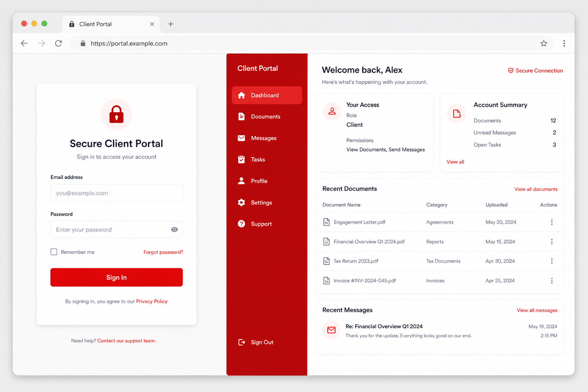Click the Password input field
This screenshot has width=588, height=392.
point(116,230)
